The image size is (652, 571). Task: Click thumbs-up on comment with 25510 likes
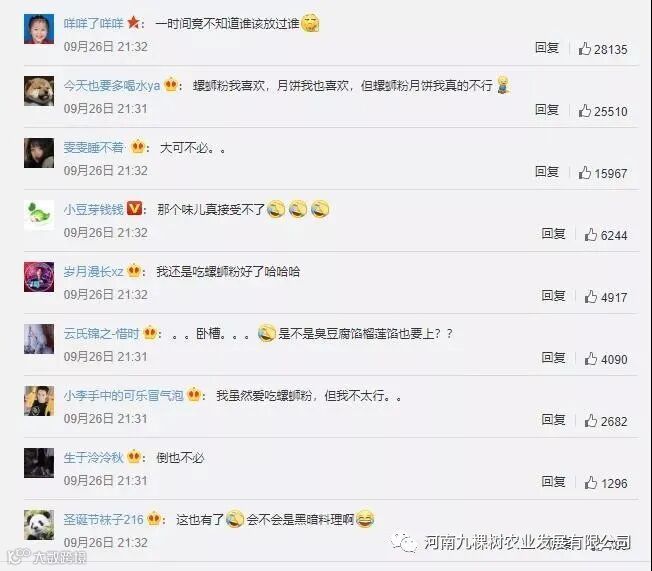[585, 111]
